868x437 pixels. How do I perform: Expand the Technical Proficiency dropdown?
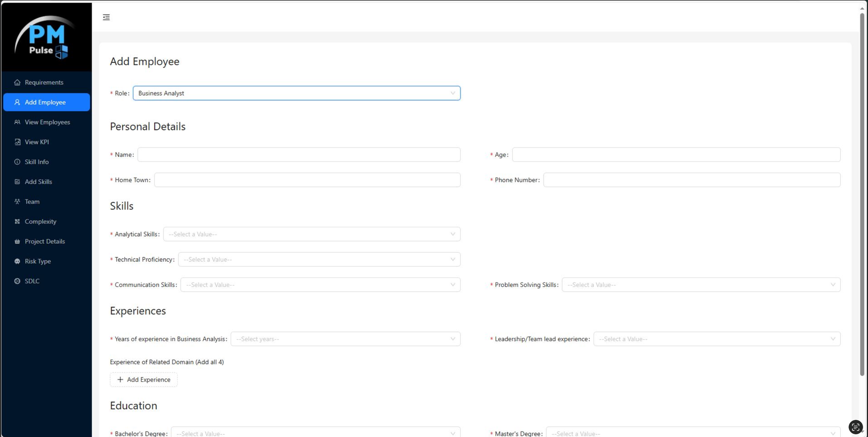319,260
